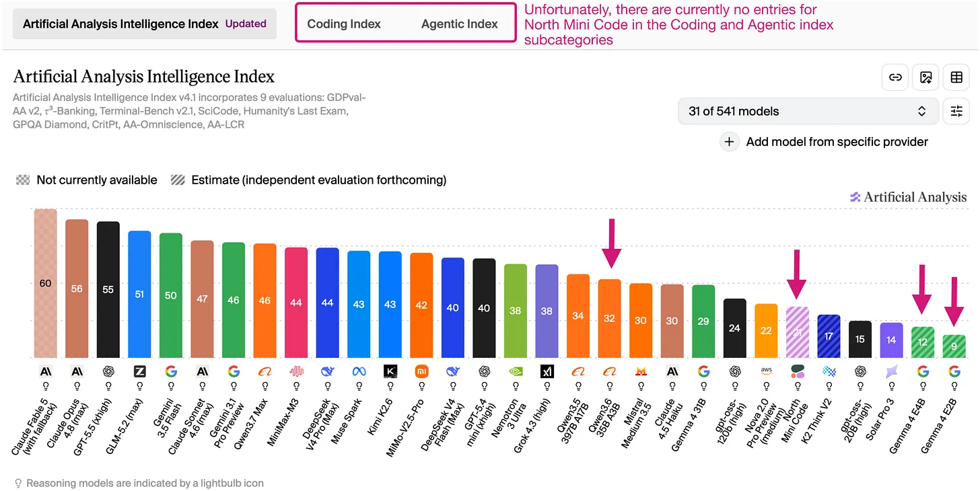Click the striped North Mini Code bar
This screenshot has width=980, height=491.
pyautogui.click(x=798, y=332)
